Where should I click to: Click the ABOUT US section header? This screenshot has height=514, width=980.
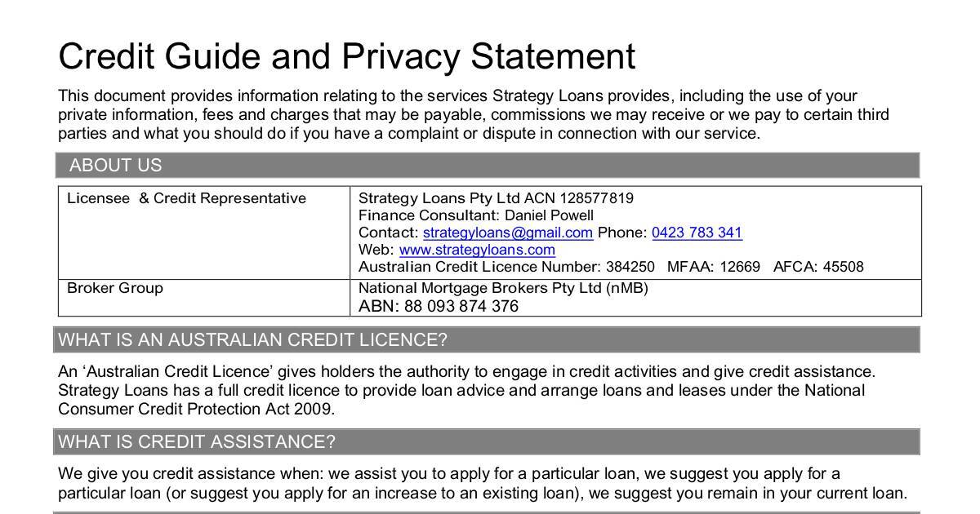116,166
